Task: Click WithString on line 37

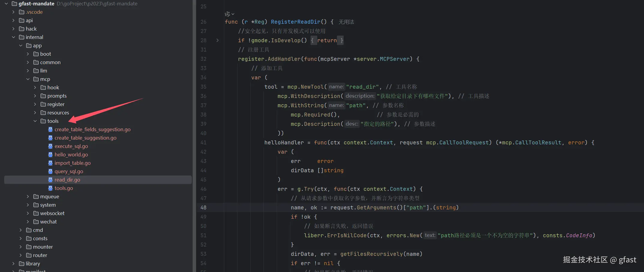Action: (307, 105)
